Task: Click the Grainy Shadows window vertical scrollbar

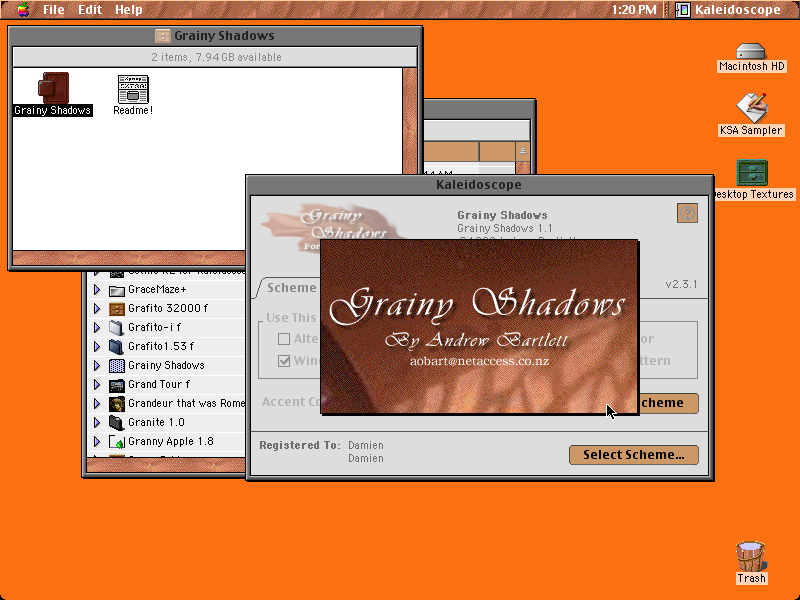Action: (x=410, y=159)
